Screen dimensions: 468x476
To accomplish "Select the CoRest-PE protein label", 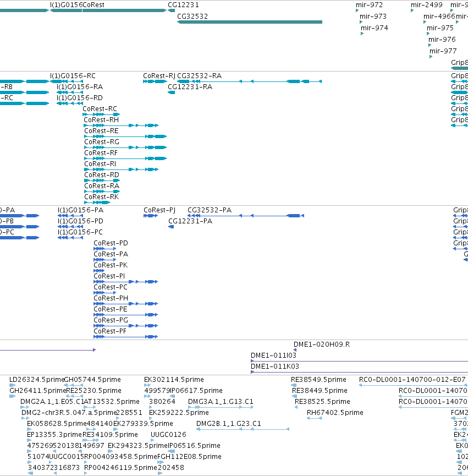I will 111,309.
